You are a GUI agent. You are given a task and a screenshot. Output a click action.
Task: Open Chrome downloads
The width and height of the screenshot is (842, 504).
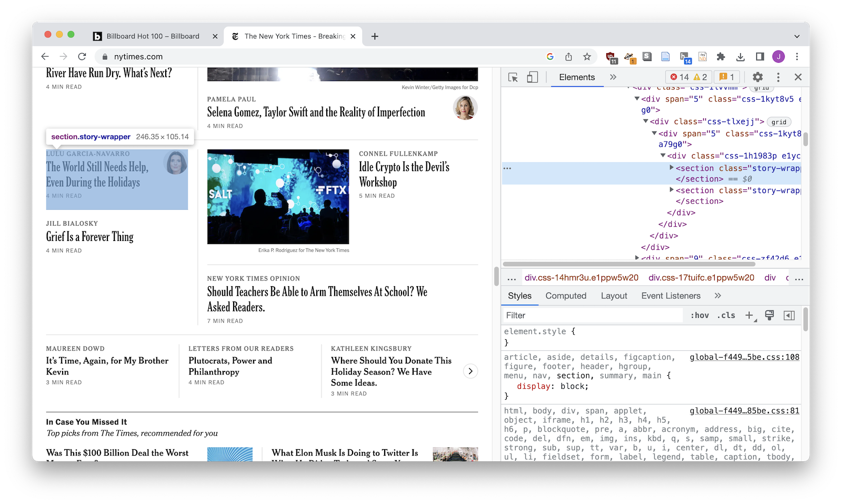(740, 57)
